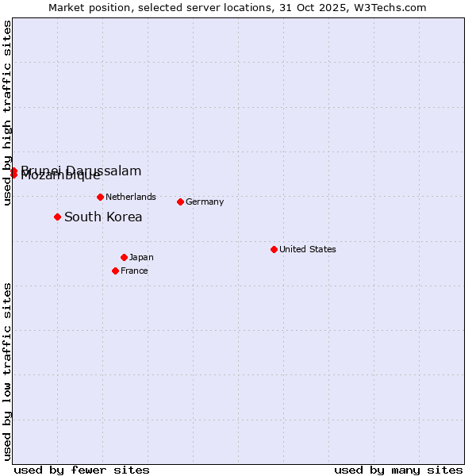Click the chart title mentioning W3Techs.com
Image resolution: width=476 pixels, height=476 pixels.
[x=237, y=7]
